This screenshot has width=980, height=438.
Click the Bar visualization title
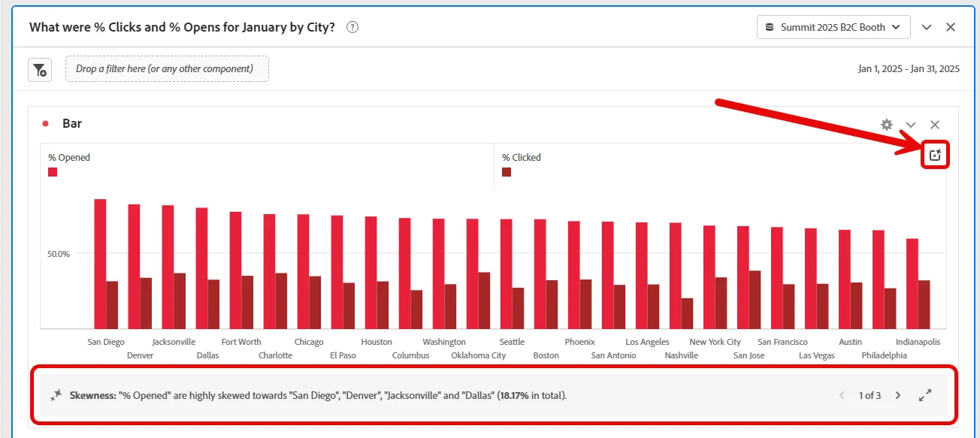(72, 124)
